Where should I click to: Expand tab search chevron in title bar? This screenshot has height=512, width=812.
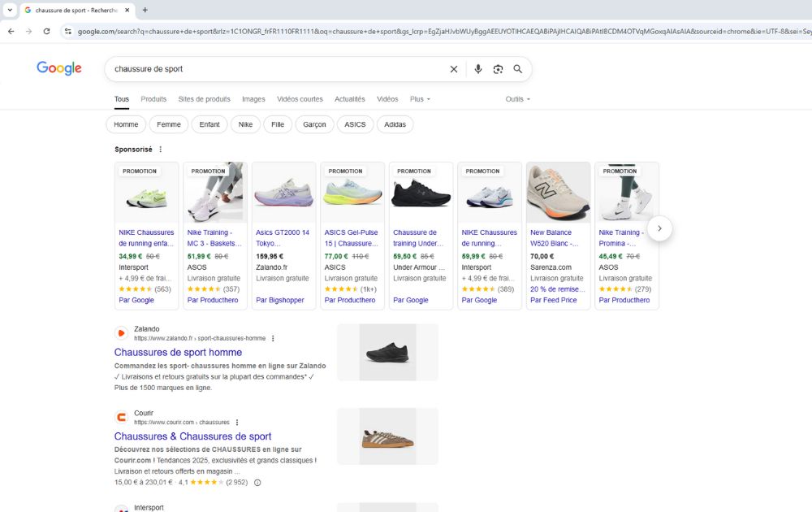(x=10, y=10)
